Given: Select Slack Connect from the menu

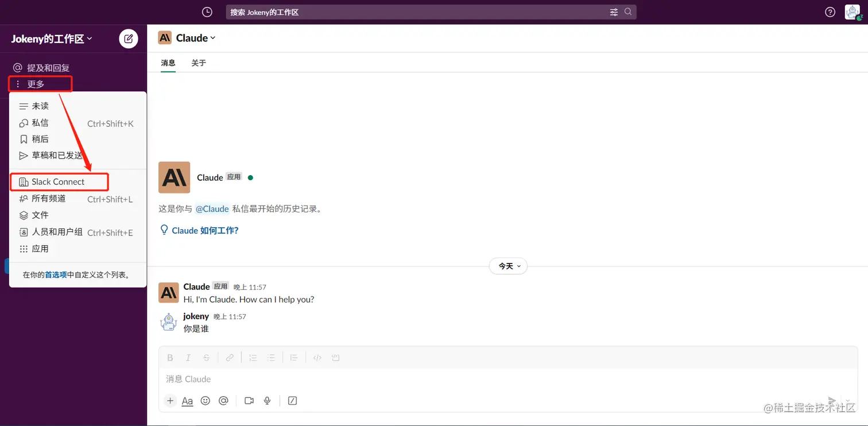Looking at the screenshot, I should tap(59, 181).
